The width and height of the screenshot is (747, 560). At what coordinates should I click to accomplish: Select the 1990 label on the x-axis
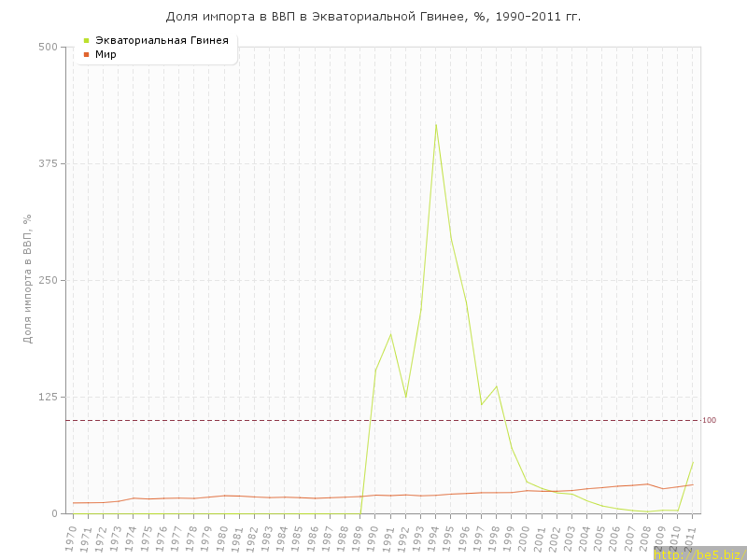coord(373,538)
